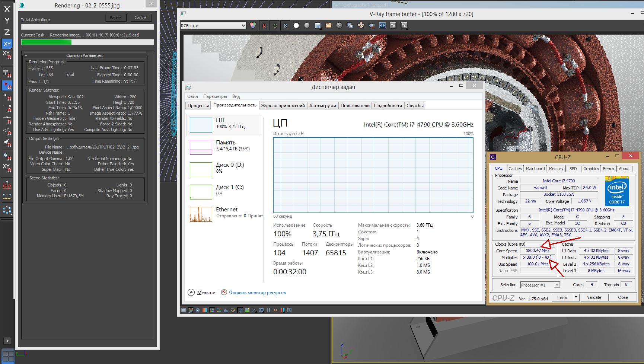Viewport: 644px width, 364px height.
Task: Switch to the Процессы tab
Action: [x=198, y=106]
